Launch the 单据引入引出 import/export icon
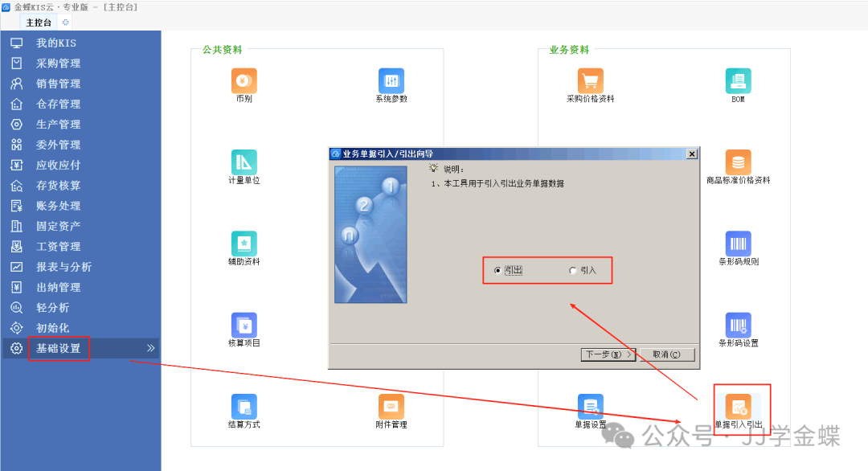Screen dimensions: 868x471 [738, 407]
